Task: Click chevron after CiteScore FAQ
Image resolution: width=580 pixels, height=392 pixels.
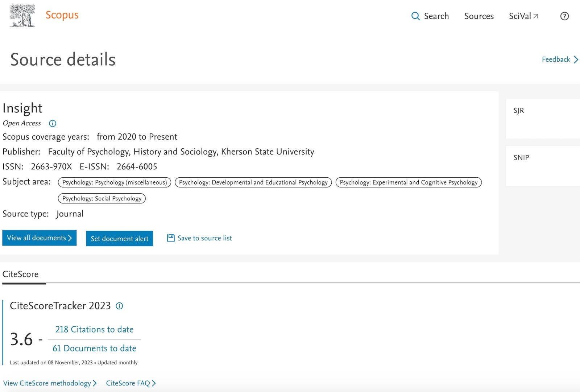Action: click(x=154, y=383)
